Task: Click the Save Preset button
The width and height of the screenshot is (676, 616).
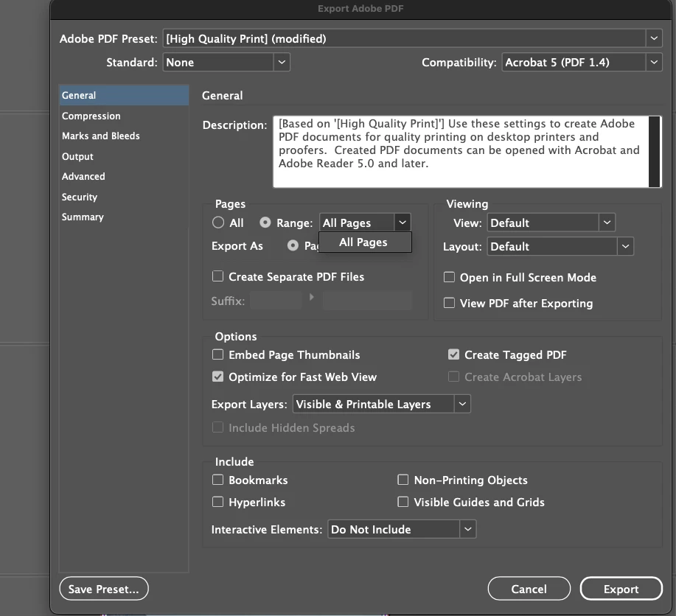Action: (x=104, y=589)
